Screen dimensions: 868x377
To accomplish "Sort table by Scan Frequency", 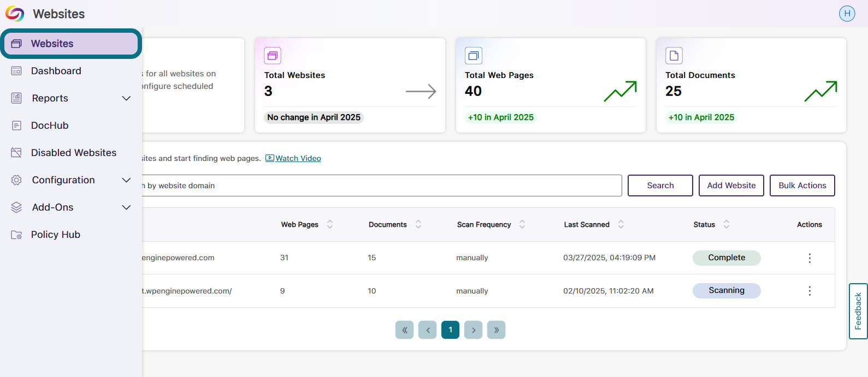I will 522,224.
